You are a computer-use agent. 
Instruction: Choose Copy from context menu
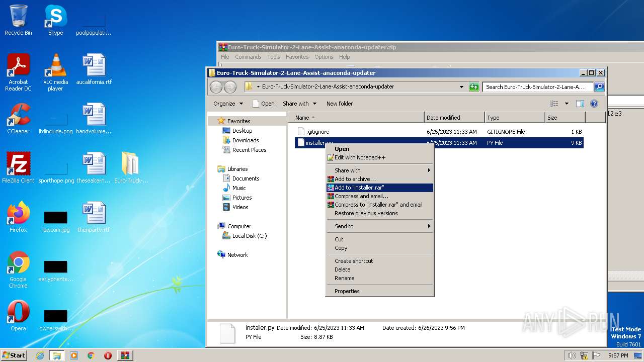point(379,248)
